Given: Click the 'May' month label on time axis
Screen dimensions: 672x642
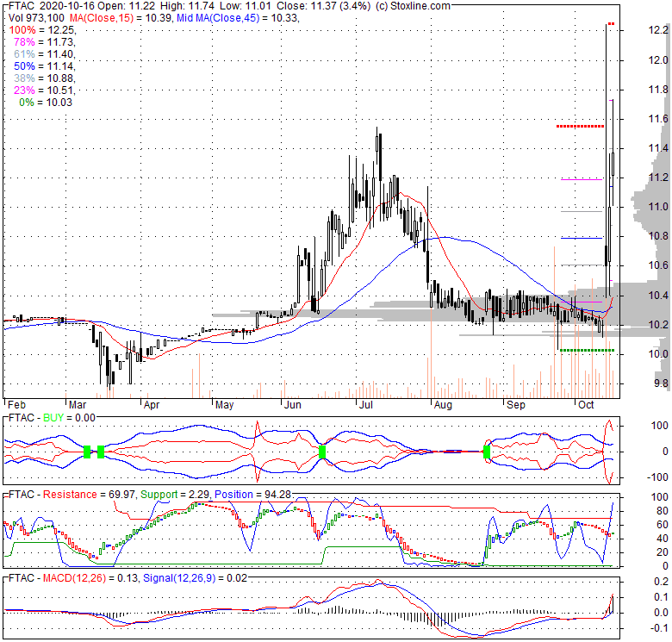Looking at the screenshot, I should (224, 405).
